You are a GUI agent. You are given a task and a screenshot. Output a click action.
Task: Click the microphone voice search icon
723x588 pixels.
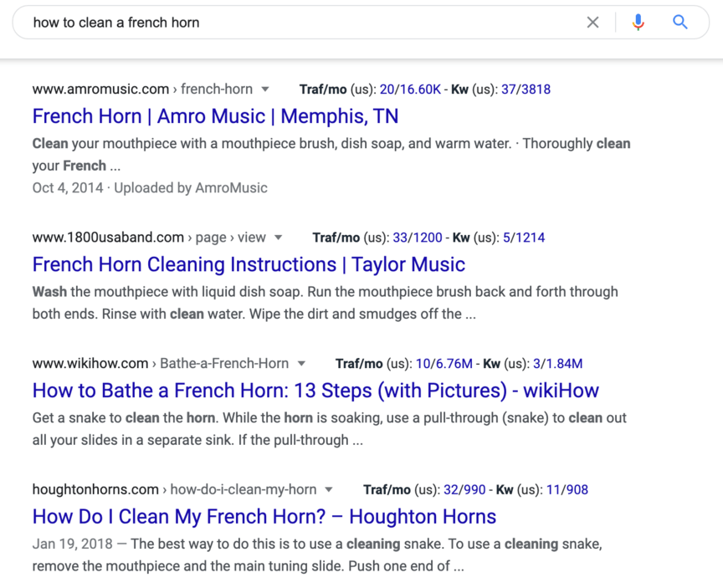pos(638,23)
